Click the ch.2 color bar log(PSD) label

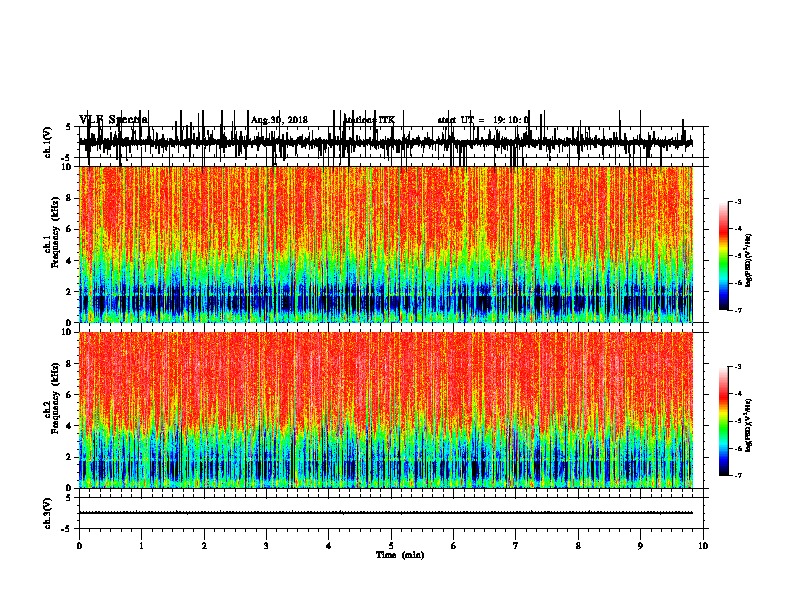(x=749, y=426)
